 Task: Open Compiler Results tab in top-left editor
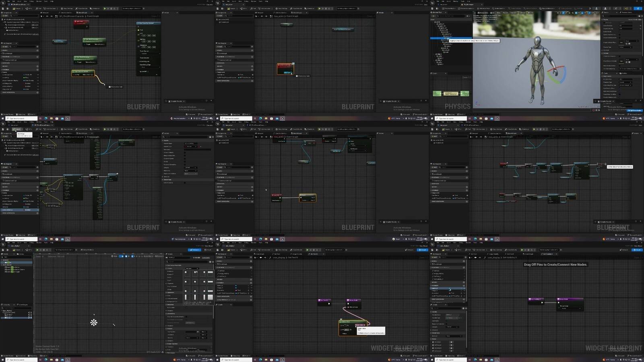176,101
